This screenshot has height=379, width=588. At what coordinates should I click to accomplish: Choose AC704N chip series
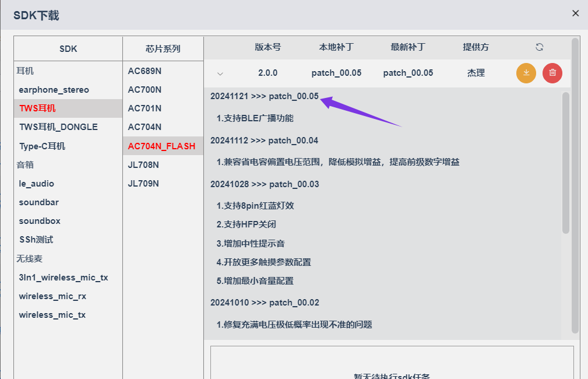145,127
